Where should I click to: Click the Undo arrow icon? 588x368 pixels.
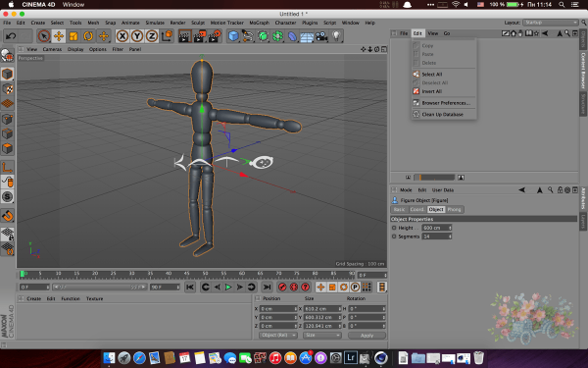click(11, 36)
